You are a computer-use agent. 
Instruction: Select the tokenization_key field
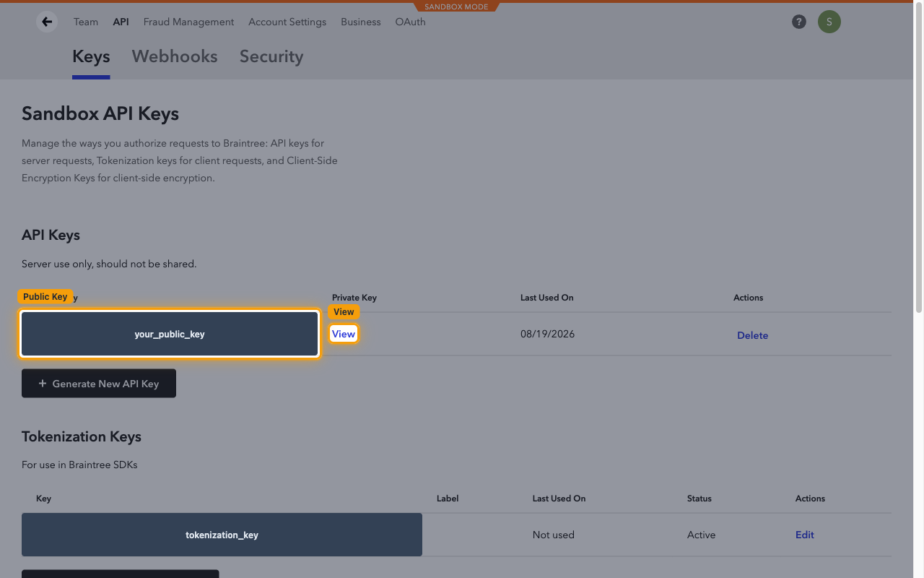pyautogui.click(x=222, y=535)
